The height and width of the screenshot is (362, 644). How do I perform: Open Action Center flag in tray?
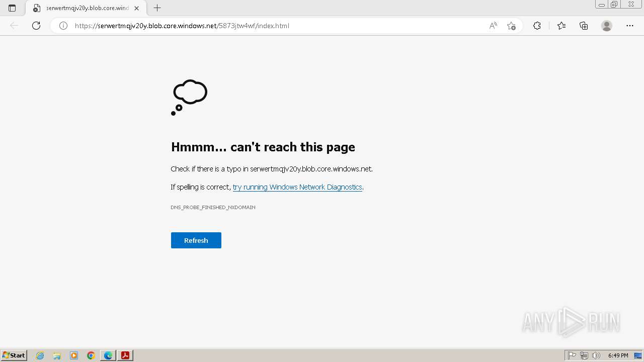click(x=572, y=355)
